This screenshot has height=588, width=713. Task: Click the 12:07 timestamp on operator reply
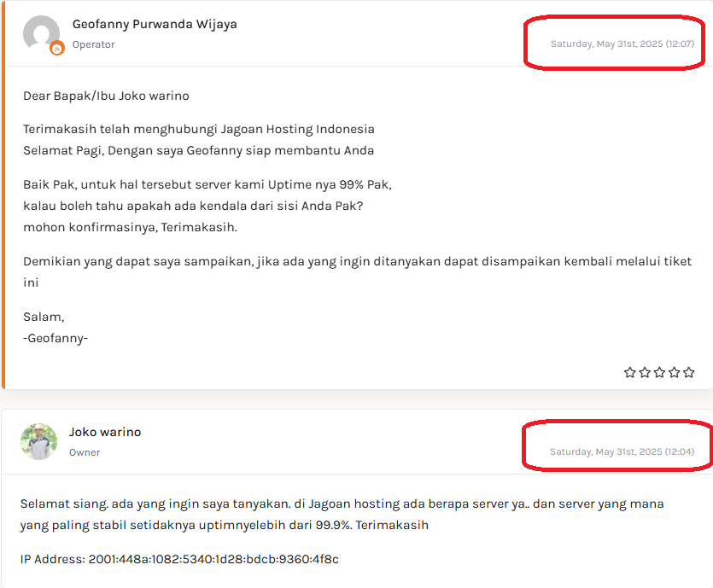click(x=622, y=44)
